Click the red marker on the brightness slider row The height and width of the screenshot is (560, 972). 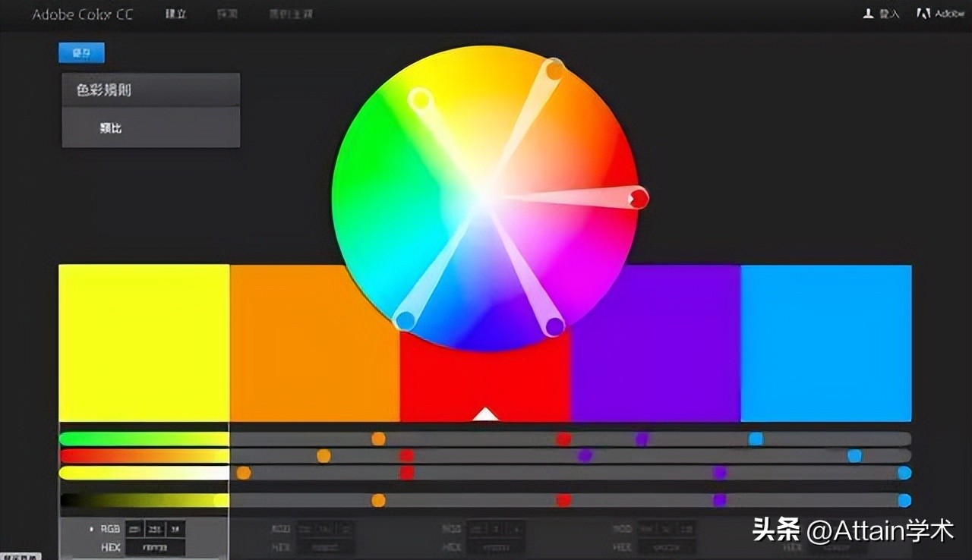pos(563,500)
